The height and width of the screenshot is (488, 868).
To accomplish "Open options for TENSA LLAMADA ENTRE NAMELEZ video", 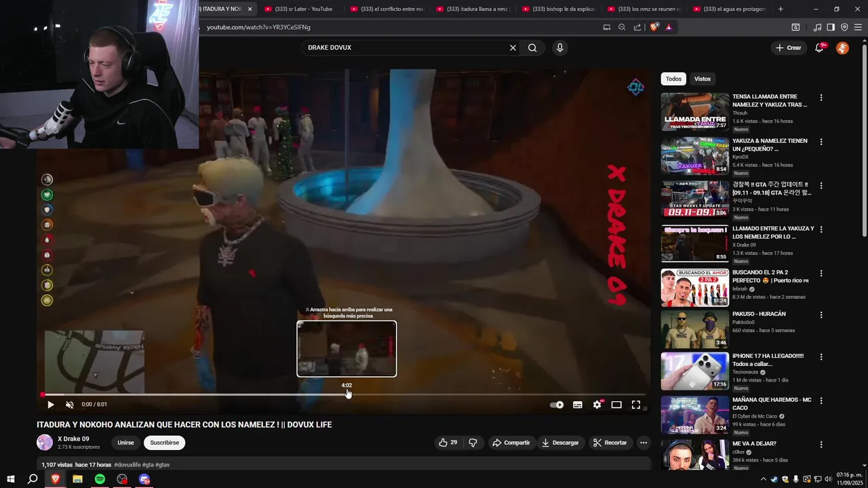I will [821, 98].
